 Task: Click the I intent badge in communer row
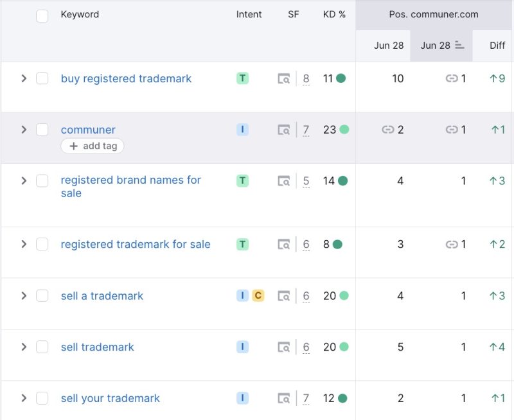[243, 130]
